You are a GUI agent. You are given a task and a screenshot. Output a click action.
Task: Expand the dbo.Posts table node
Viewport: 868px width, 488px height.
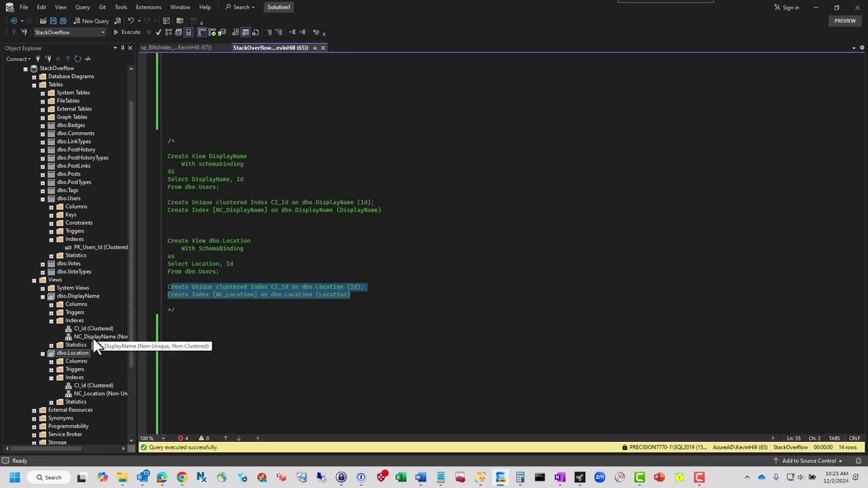[43, 174]
